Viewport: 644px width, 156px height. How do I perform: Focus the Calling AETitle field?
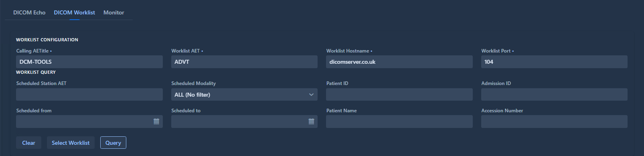click(x=89, y=62)
